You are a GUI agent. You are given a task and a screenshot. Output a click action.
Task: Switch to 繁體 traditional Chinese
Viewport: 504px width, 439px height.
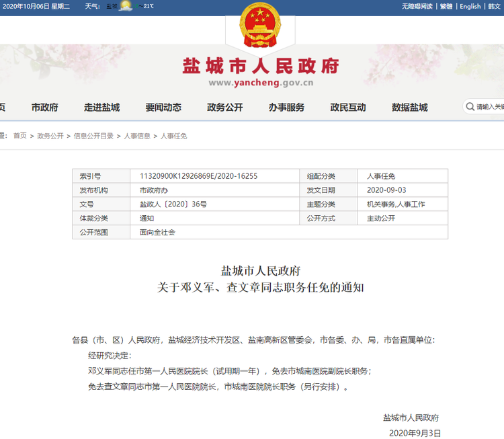coord(446,7)
